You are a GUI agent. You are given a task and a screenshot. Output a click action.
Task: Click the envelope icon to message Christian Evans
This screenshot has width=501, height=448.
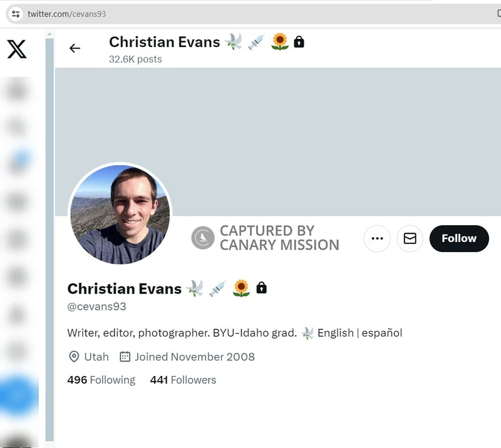click(410, 238)
